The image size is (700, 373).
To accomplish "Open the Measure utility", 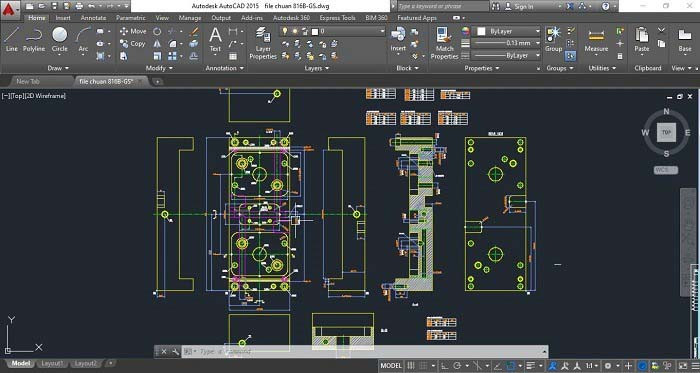I will coord(596,40).
